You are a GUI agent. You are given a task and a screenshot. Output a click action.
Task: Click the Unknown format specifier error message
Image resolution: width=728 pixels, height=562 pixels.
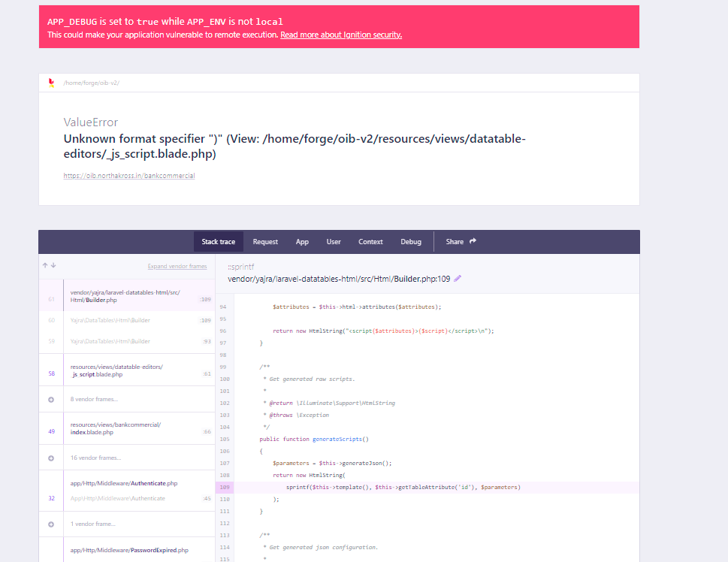point(295,147)
